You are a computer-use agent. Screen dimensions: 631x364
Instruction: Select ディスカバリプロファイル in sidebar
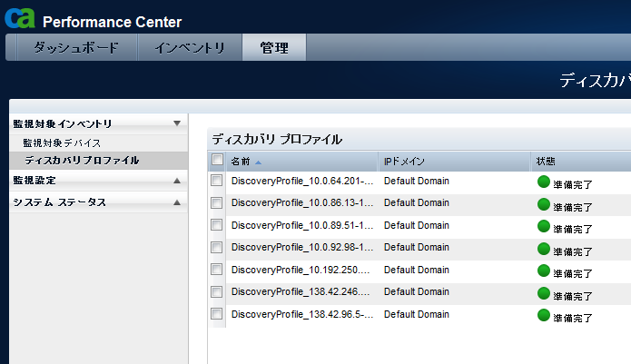[x=82, y=161]
